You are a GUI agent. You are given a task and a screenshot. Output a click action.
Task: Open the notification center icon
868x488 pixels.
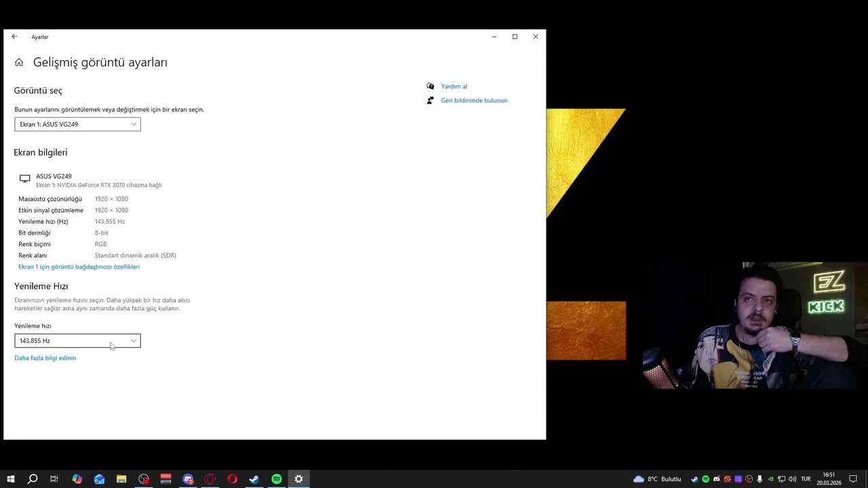(853, 479)
